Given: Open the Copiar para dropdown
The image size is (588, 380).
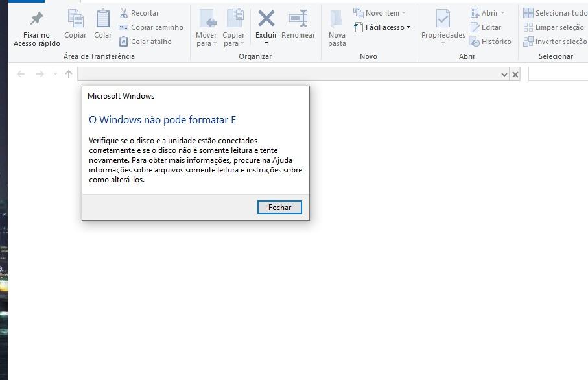Looking at the screenshot, I should (x=233, y=29).
